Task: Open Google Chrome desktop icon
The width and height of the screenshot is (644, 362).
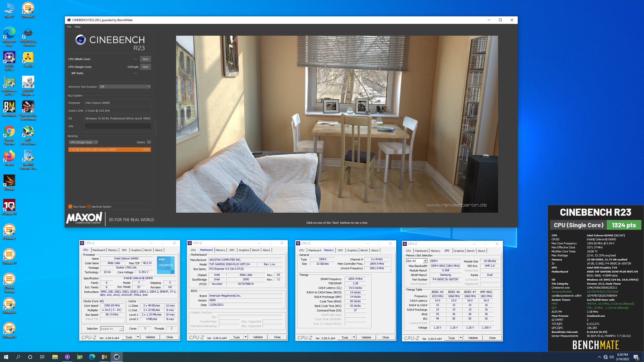Action: [x=9, y=135]
